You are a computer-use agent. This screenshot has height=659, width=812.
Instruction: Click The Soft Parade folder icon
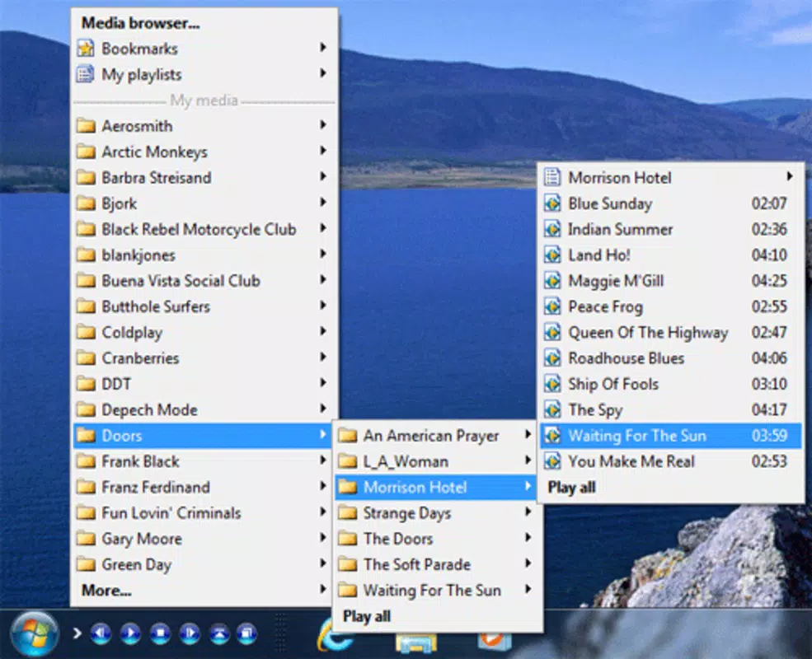(348, 564)
